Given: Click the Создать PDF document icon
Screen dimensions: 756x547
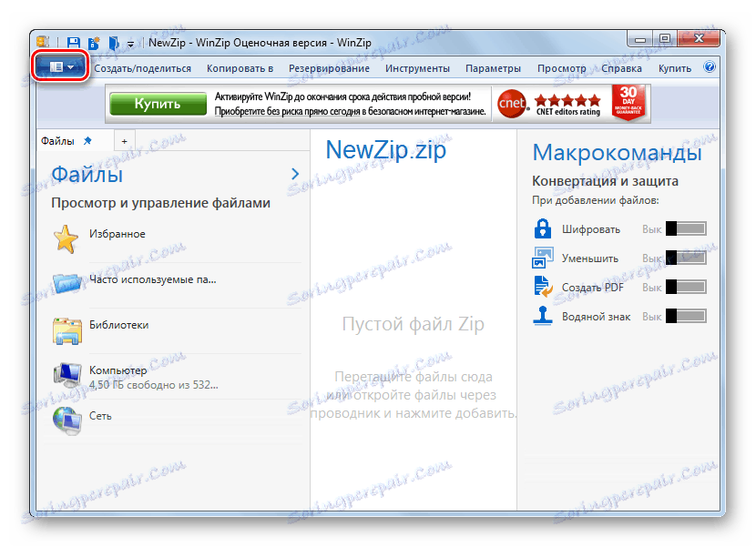Looking at the screenshot, I should click(x=543, y=287).
